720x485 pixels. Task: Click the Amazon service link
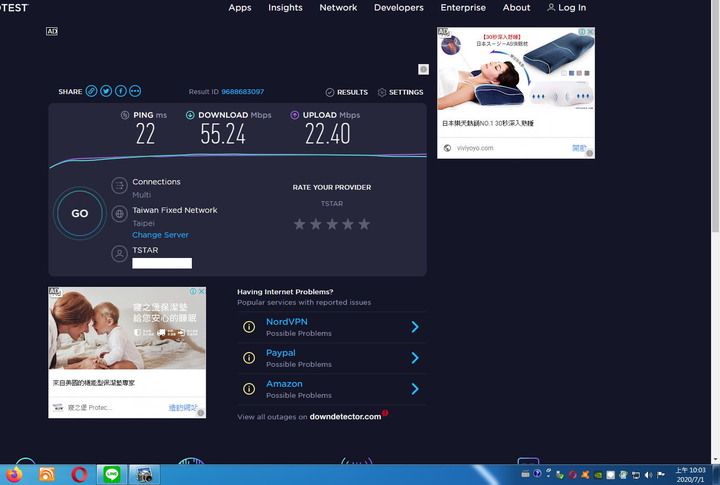pos(284,383)
